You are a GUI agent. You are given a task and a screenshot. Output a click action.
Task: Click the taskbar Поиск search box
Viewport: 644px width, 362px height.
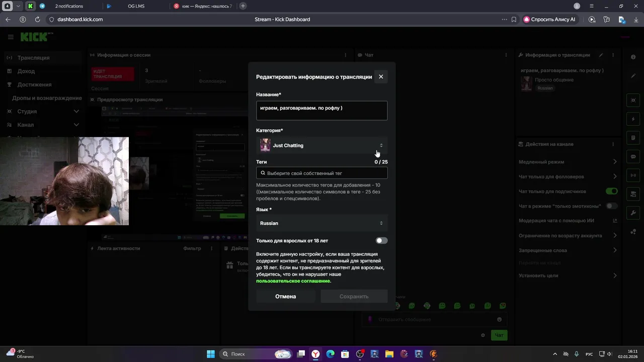257,354
